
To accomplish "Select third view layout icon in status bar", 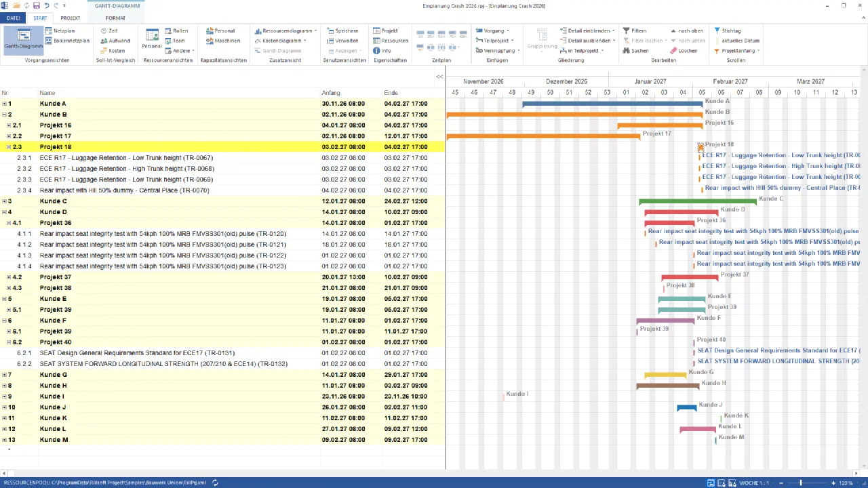I will click(732, 483).
